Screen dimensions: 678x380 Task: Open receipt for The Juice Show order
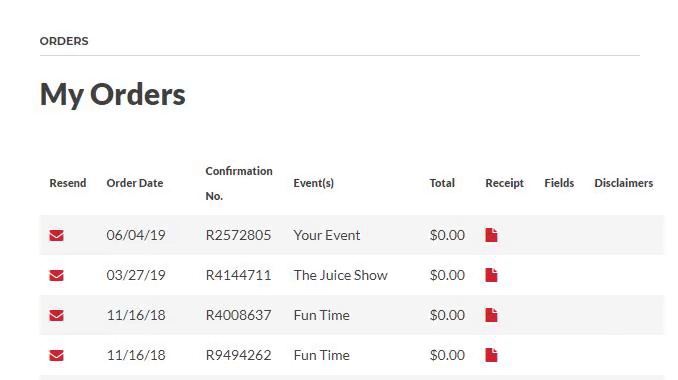491,275
